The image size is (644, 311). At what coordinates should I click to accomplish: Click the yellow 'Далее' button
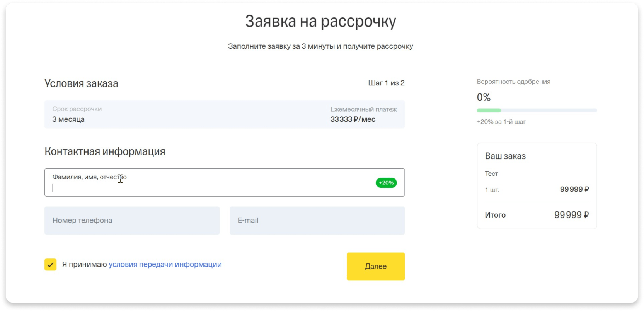[375, 266]
